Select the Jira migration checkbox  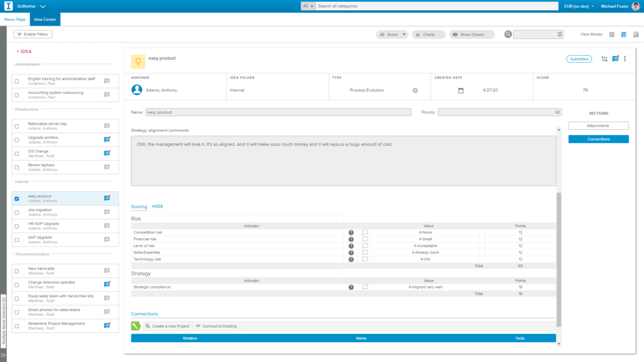(x=17, y=212)
